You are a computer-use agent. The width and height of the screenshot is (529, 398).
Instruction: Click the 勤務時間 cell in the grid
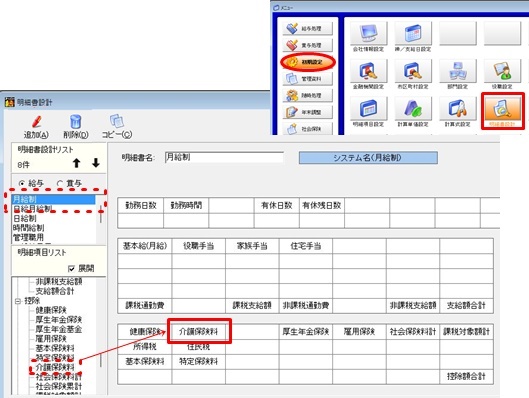click(186, 205)
